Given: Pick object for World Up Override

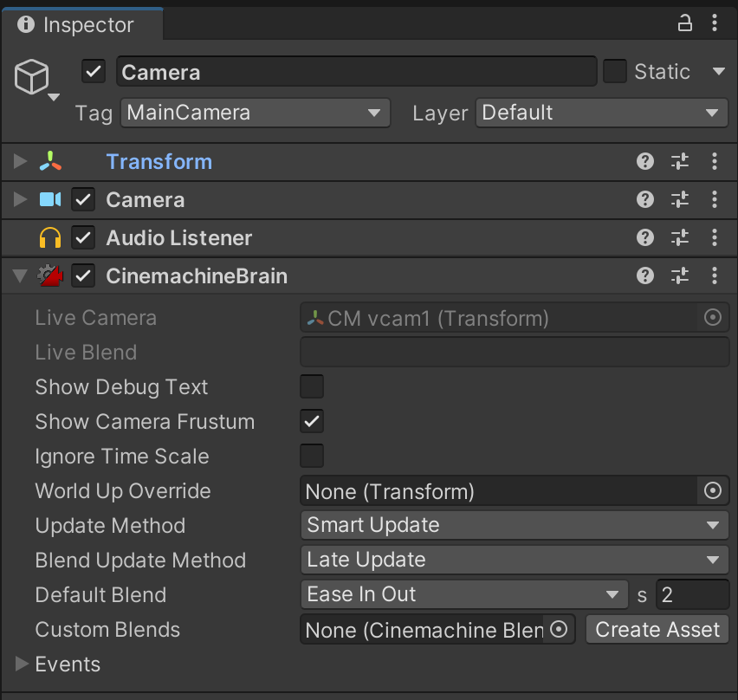Looking at the screenshot, I should (x=713, y=491).
